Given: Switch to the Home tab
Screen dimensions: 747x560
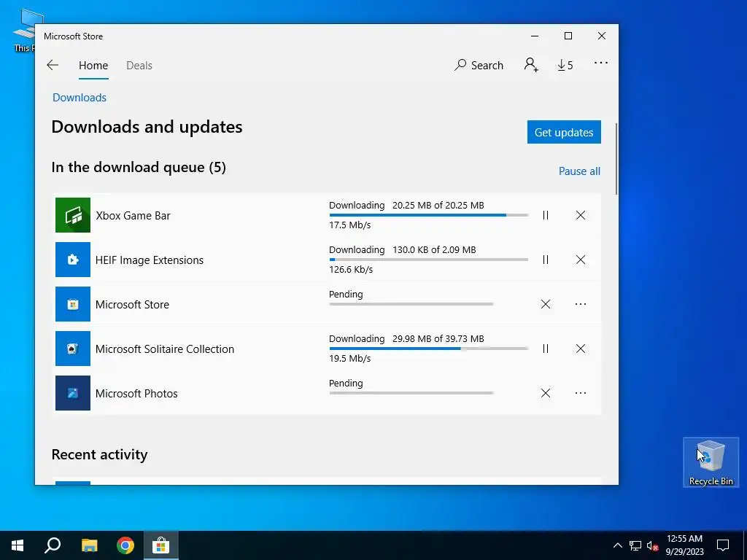Looking at the screenshot, I should (x=93, y=65).
